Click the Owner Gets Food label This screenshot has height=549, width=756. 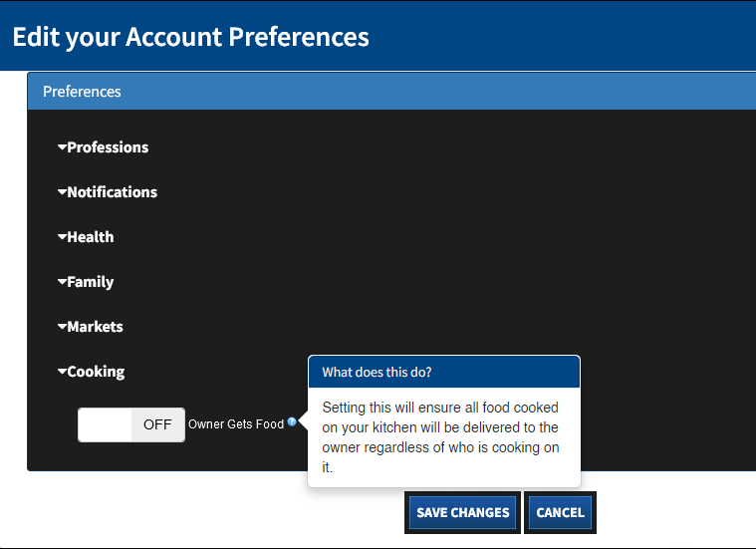[236, 424]
